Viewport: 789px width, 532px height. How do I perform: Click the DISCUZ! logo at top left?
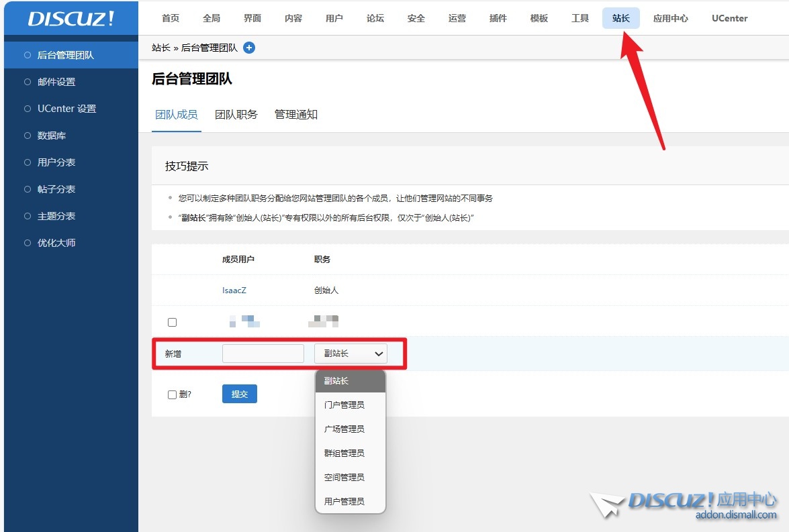click(71, 18)
